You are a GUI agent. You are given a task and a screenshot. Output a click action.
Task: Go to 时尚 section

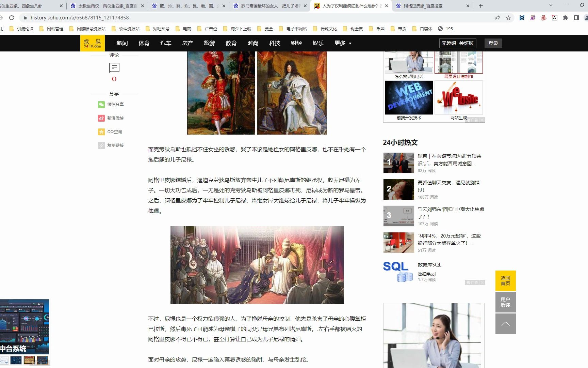253,43
